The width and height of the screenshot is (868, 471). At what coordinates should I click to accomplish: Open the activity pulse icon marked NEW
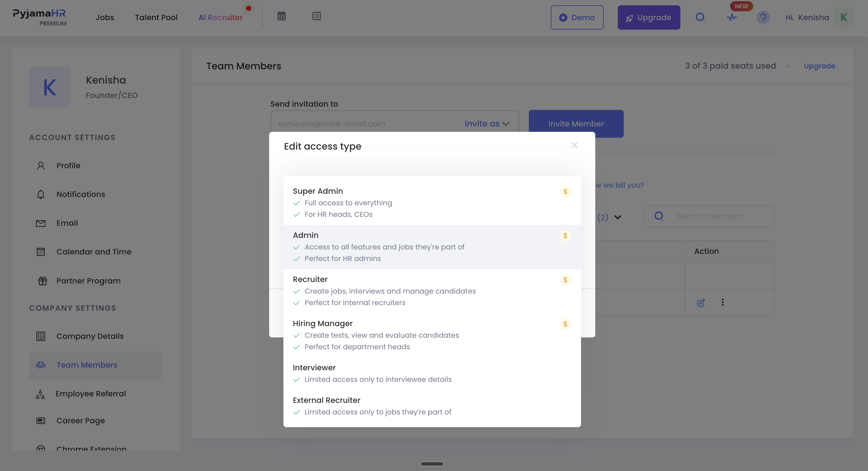click(x=732, y=17)
